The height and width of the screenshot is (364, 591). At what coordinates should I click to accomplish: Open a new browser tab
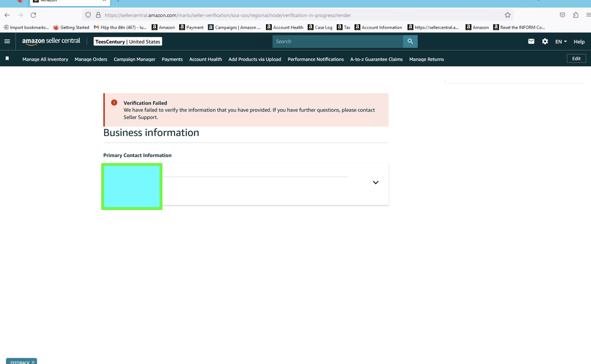118,1
